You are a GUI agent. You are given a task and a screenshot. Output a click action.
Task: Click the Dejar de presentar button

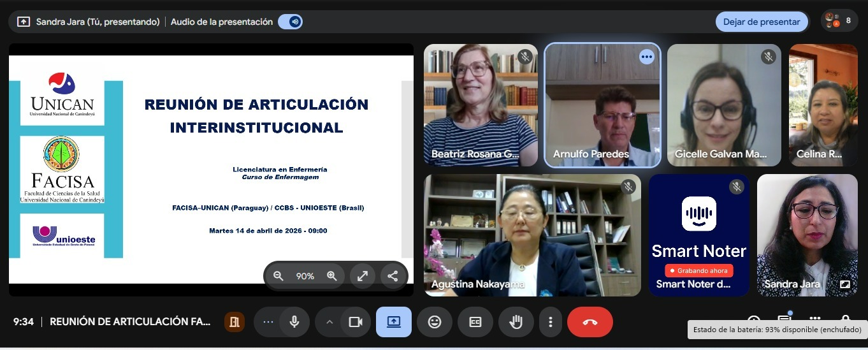pos(761,22)
